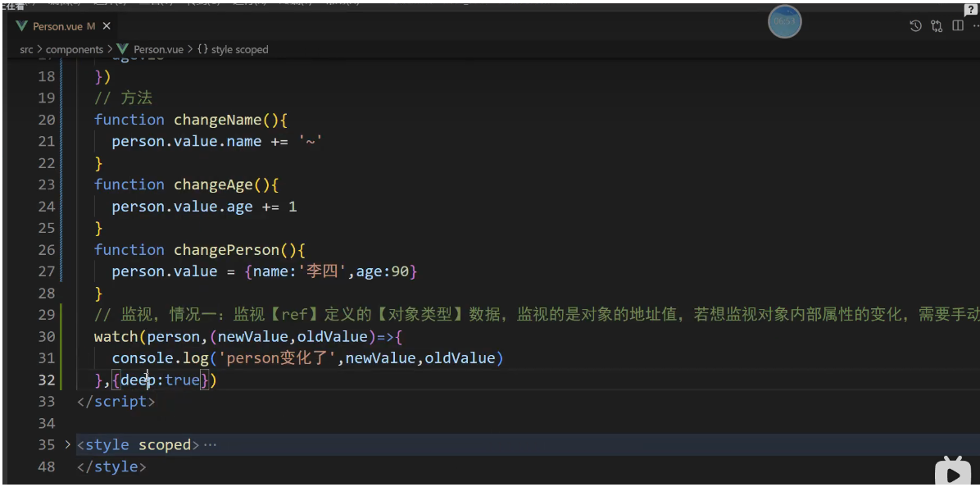980x487 pixels.
Task: Click the function keyword on line 26
Action: click(x=129, y=250)
